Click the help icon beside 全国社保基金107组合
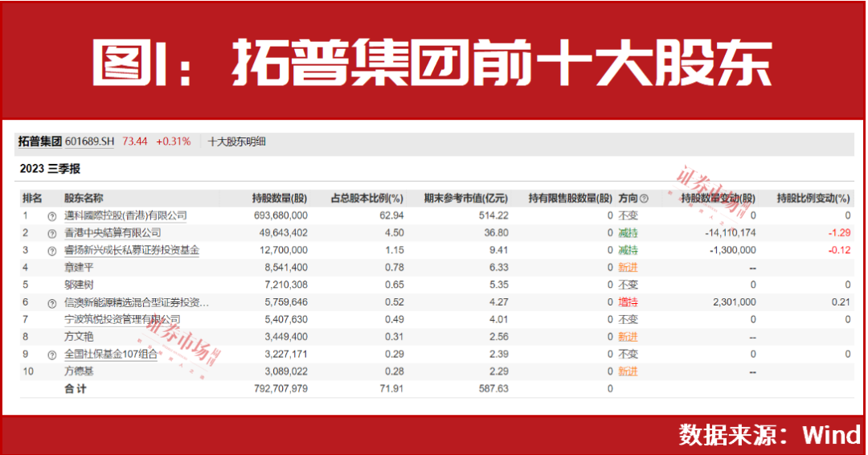This screenshot has width=868, height=455. (52, 355)
